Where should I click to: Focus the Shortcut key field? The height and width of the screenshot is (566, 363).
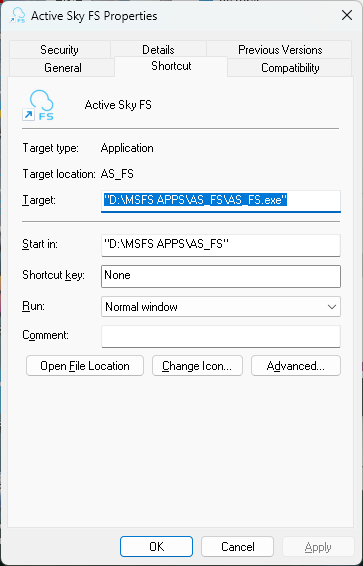pyautogui.click(x=221, y=277)
